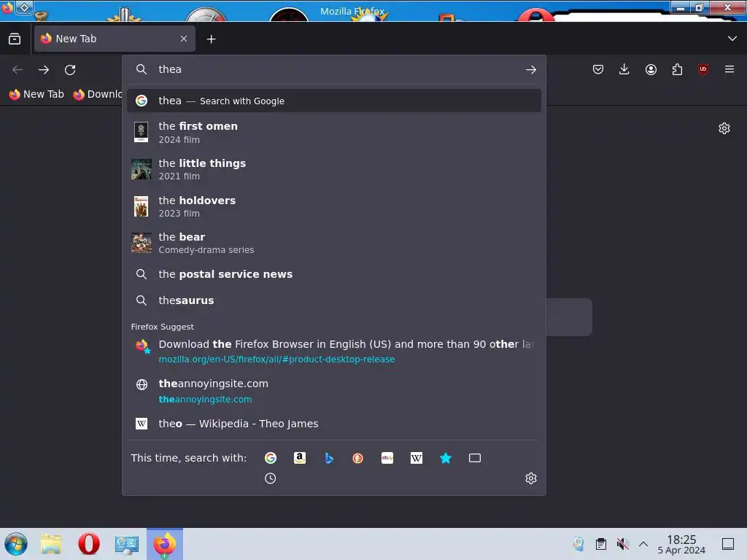Image resolution: width=747 pixels, height=560 pixels.
Task: Launch Opera from the taskbar
Action: (89, 544)
